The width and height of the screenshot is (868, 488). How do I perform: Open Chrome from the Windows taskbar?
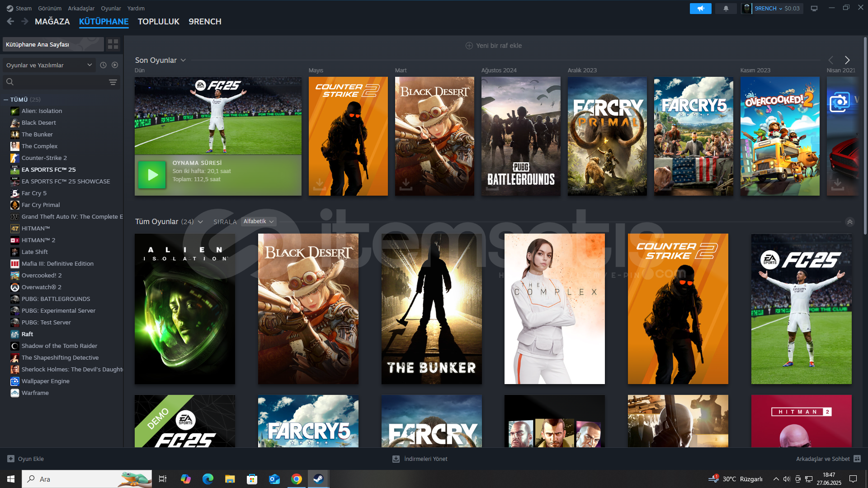pos(297,479)
